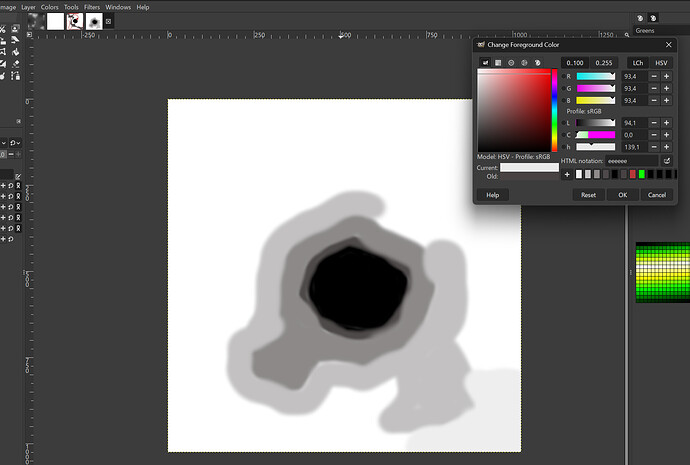
Task: Increase the R channel value
Action: point(667,77)
